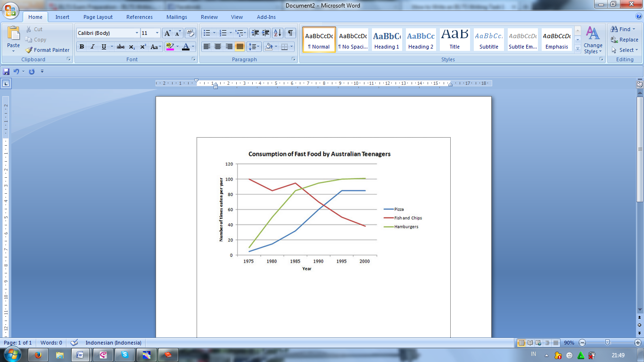
Task: Click Undo in Quick Access toolbar
Action: [17, 72]
